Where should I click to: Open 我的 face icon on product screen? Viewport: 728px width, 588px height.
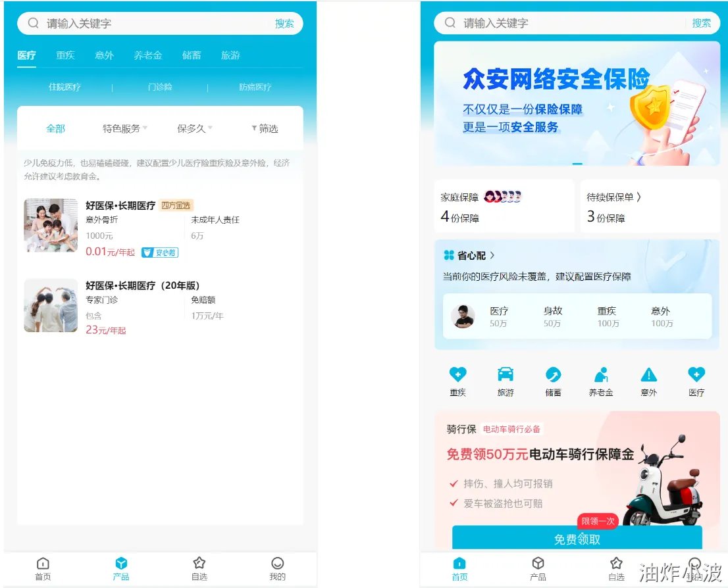278,563
